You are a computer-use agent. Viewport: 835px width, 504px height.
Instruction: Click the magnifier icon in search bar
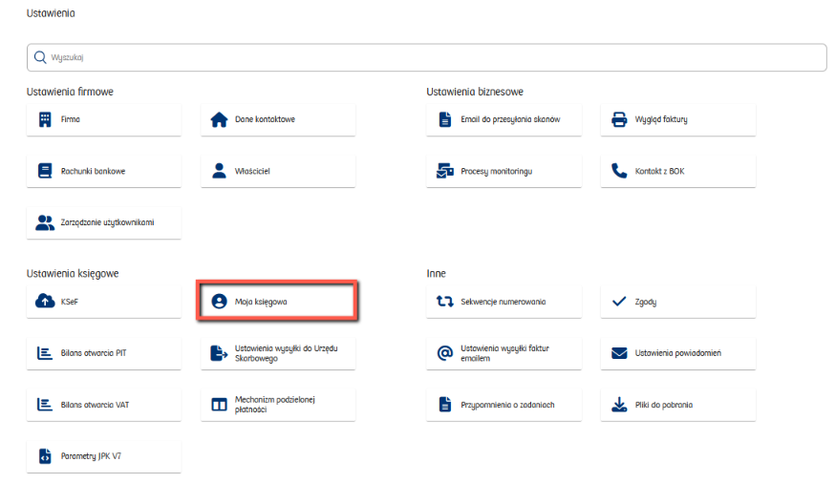tap(40, 57)
